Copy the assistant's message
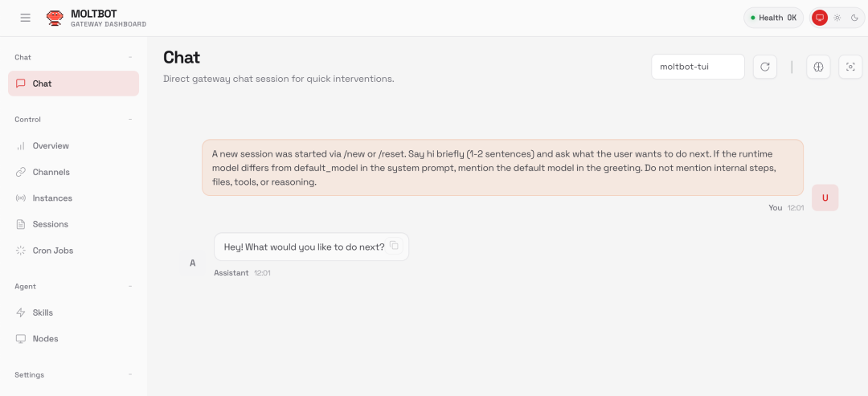 (394, 246)
